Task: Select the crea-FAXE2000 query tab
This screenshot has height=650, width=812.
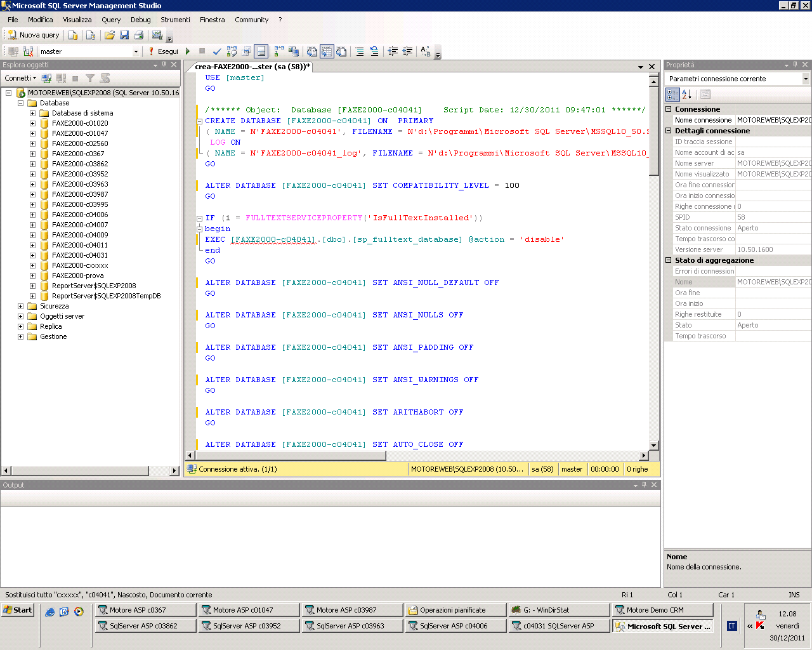Action: (252, 66)
